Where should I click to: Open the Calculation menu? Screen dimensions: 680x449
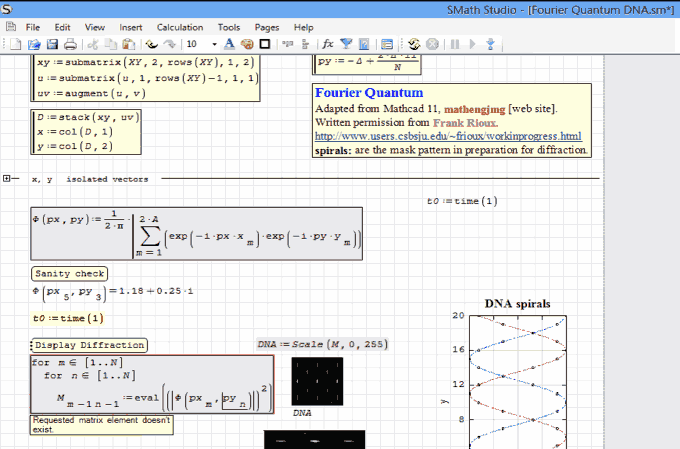point(180,26)
